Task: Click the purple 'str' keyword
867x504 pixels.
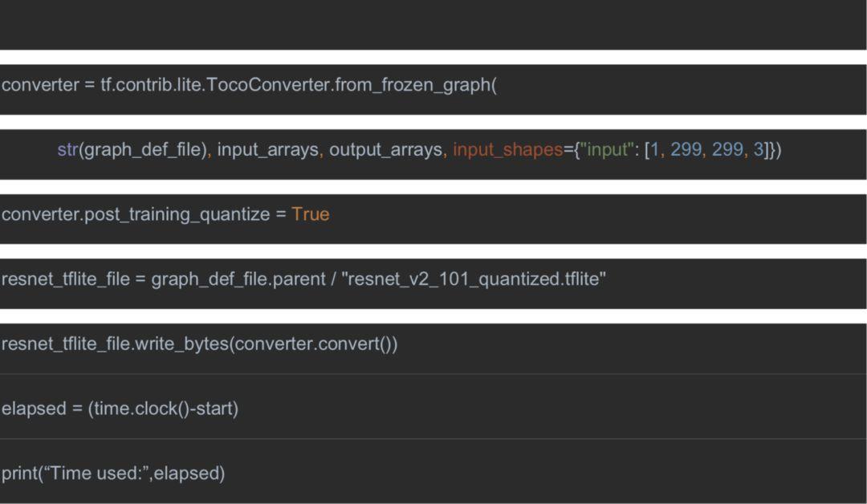Action: pos(67,150)
